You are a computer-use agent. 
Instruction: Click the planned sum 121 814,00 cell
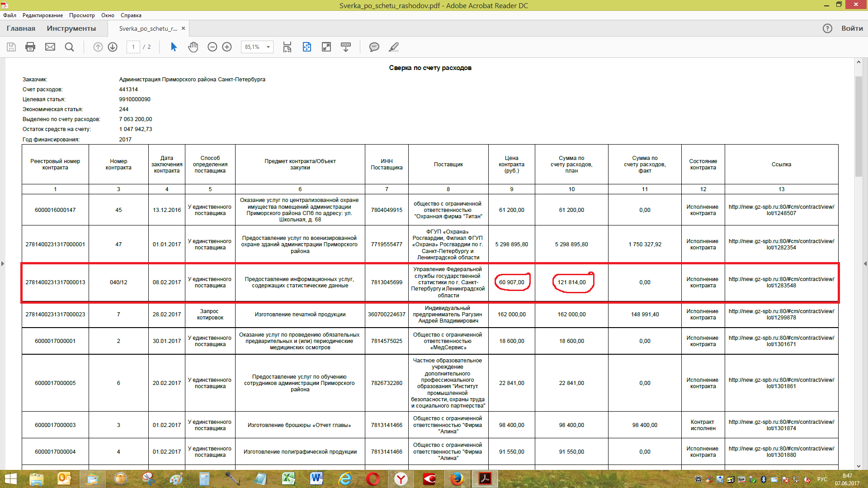tap(571, 282)
